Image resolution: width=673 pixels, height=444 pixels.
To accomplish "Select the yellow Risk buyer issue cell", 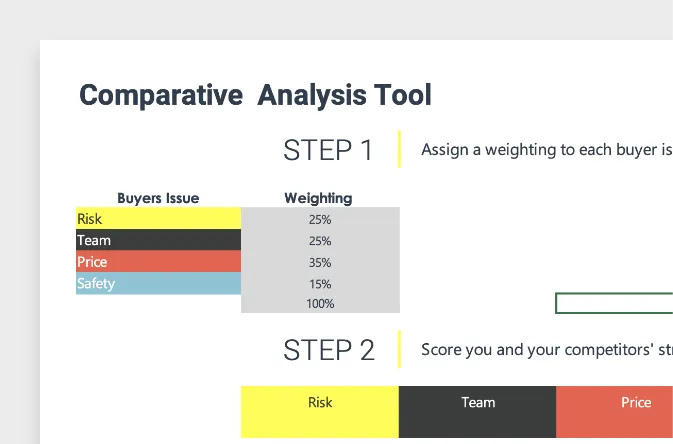I will pyautogui.click(x=158, y=218).
